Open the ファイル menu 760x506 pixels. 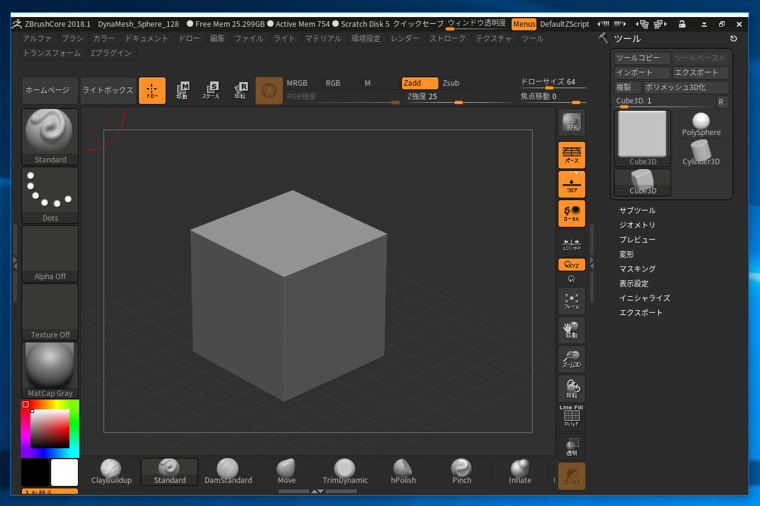(249, 39)
